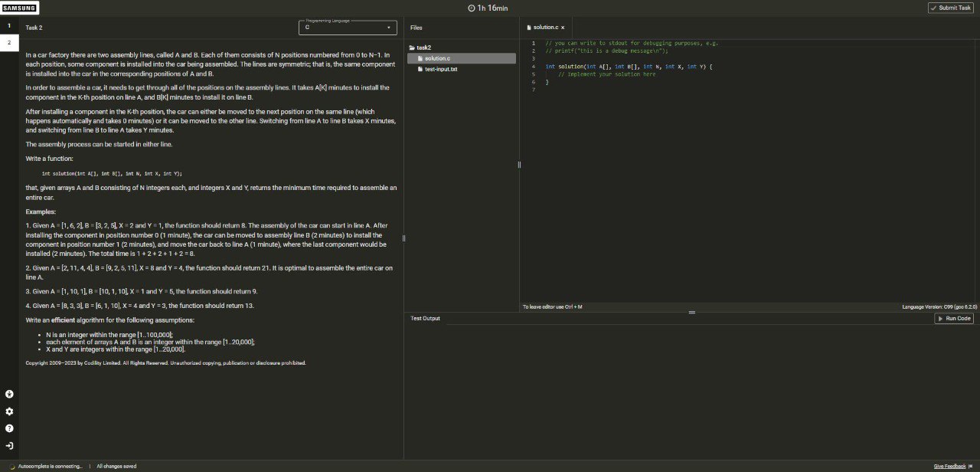Click the Samsung logo

coord(18,8)
